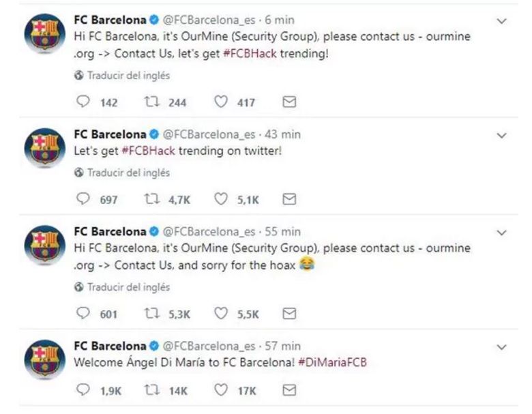Like the 'sorry for the hoax' tweet
The height and width of the screenshot is (414, 532).
pos(221,313)
